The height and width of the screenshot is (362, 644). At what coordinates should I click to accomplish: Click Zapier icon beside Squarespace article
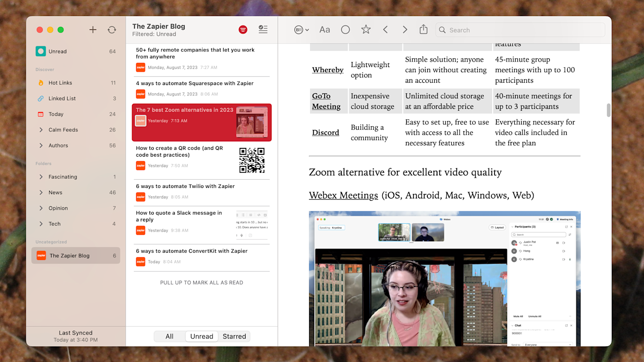[x=140, y=94]
